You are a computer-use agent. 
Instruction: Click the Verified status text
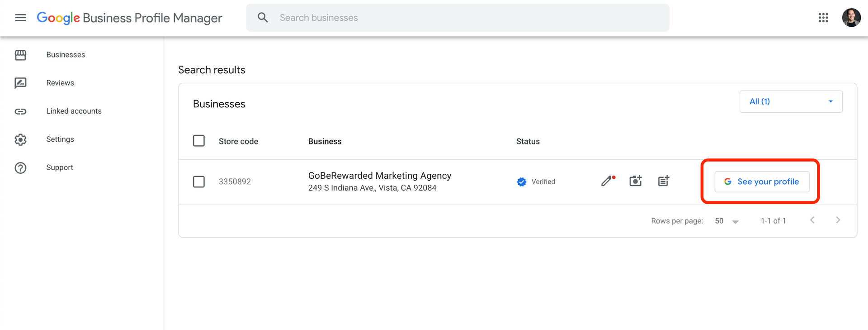(x=543, y=182)
